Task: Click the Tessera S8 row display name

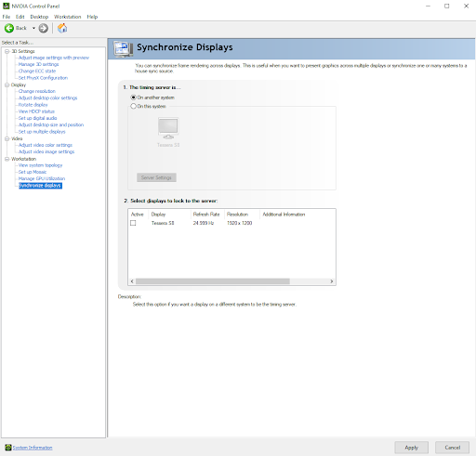Action: [163, 223]
